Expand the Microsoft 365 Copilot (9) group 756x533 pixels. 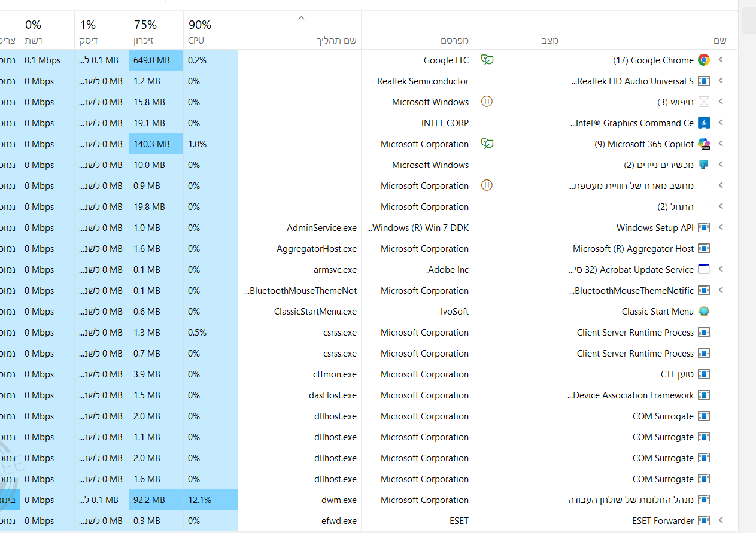(x=721, y=144)
